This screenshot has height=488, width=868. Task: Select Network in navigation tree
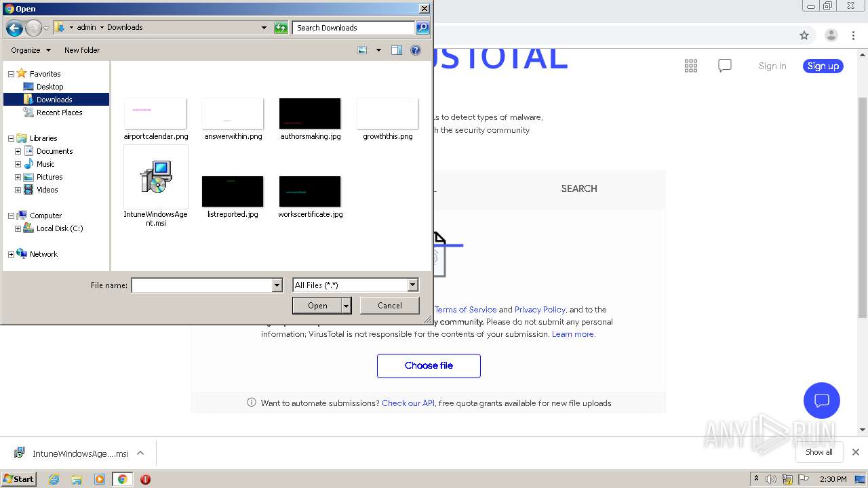pyautogui.click(x=43, y=254)
